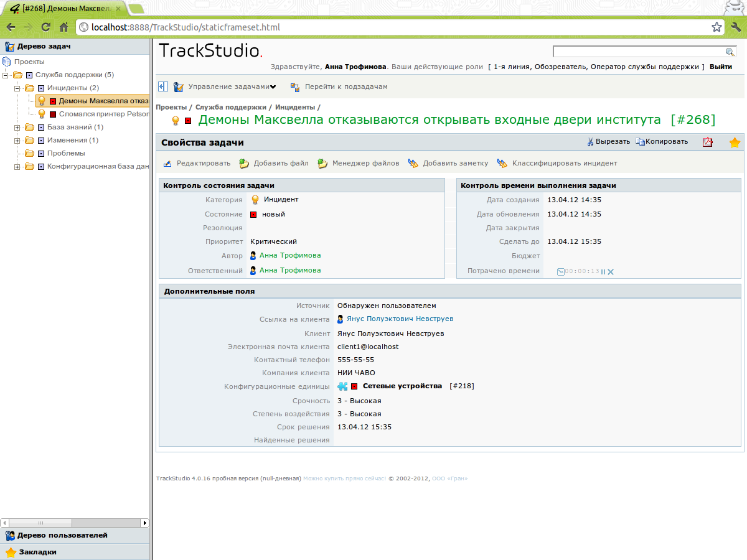
Task: Expand the База знаний tree node
Action: pyautogui.click(x=17, y=127)
